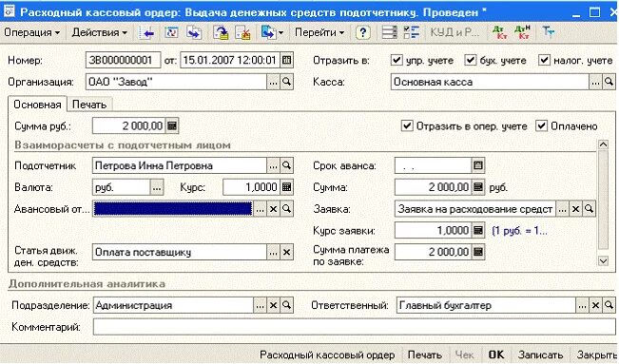Expand arrow beside create-based-on icon
The image size is (619, 364).
click(280, 33)
